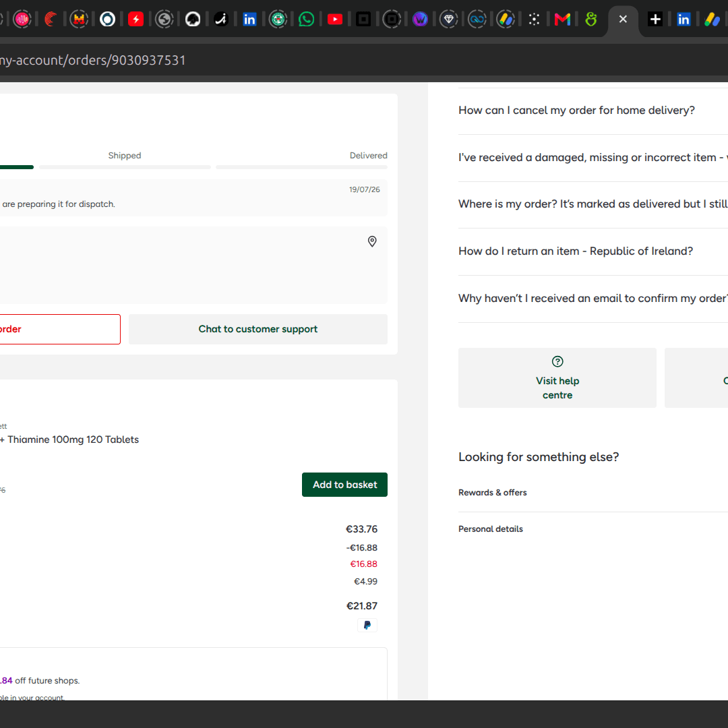Chat to customer support
The image size is (728, 728).
257,329
